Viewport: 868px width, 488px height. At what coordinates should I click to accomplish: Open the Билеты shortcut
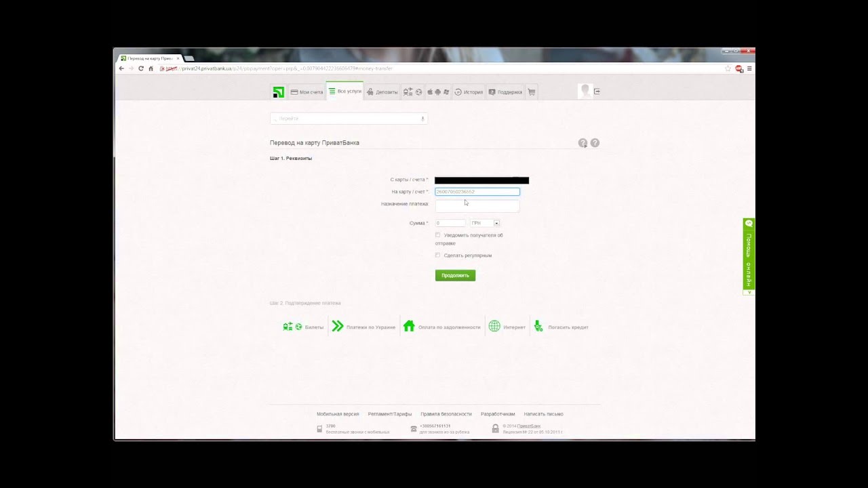point(303,327)
